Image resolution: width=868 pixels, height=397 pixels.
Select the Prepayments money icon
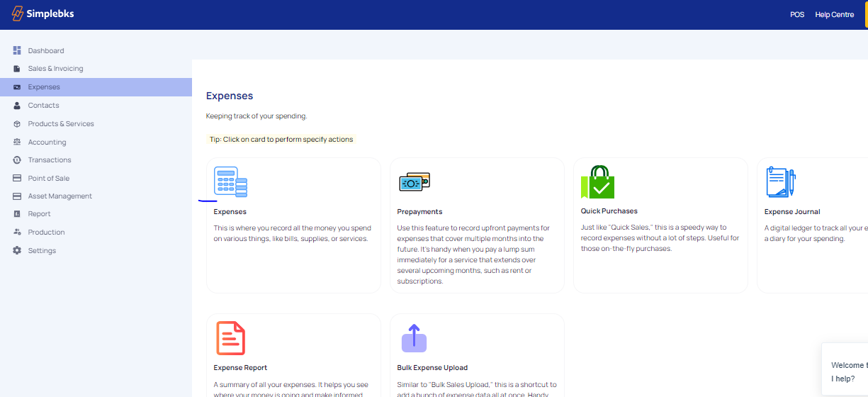[415, 182]
